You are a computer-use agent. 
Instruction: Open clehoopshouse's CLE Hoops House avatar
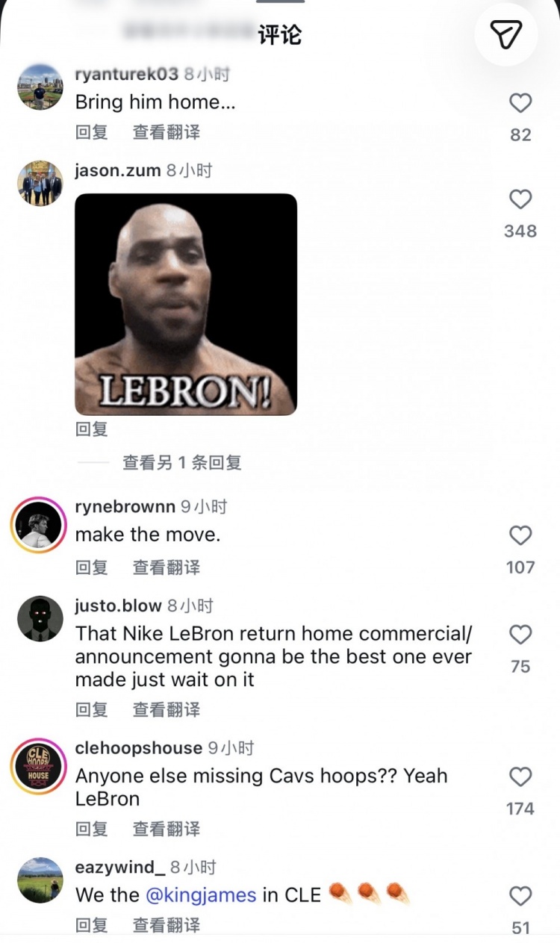pos(39,766)
